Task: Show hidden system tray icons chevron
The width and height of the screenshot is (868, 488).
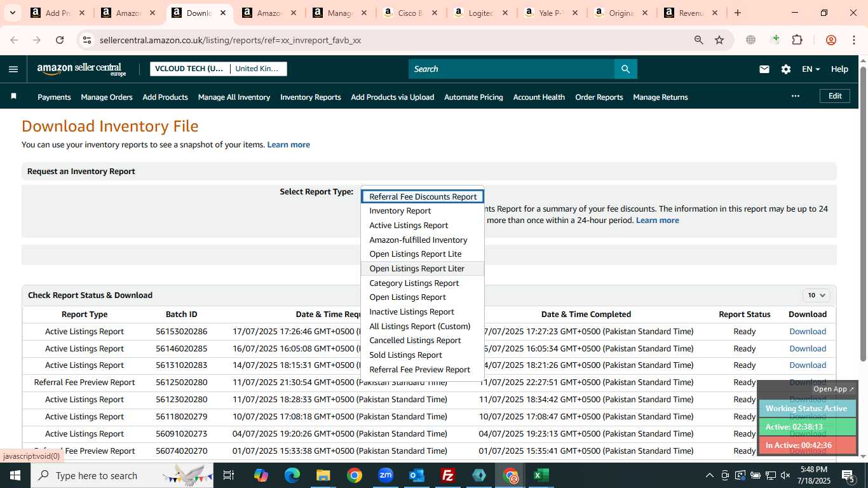Action: click(x=709, y=475)
